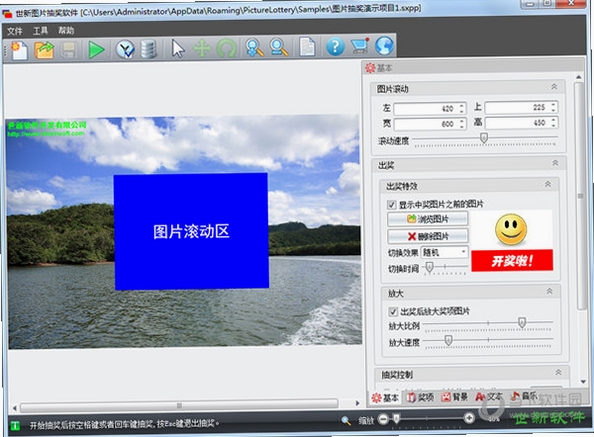594x437 pixels.
Task: Toggle 显示中奖图片之前的图片 checkbox
Action: coord(391,205)
